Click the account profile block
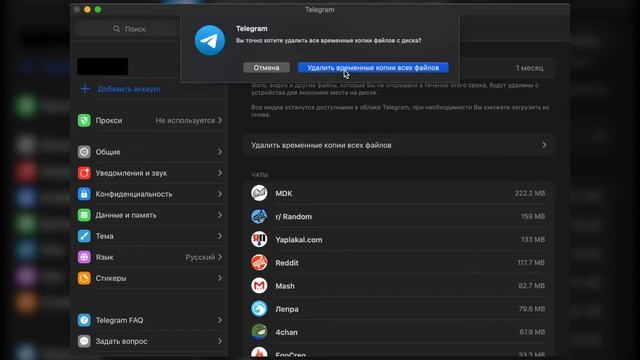 pos(102,67)
